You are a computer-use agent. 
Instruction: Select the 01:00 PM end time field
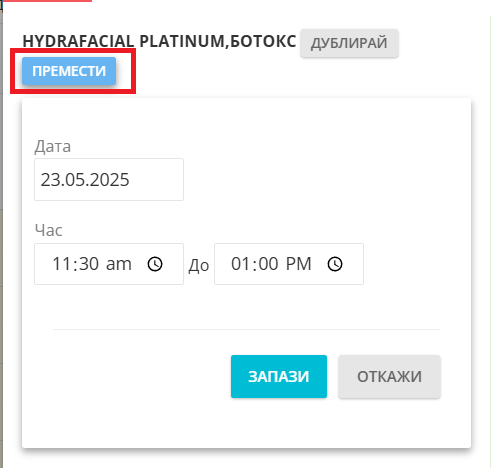click(x=289, y=264)
